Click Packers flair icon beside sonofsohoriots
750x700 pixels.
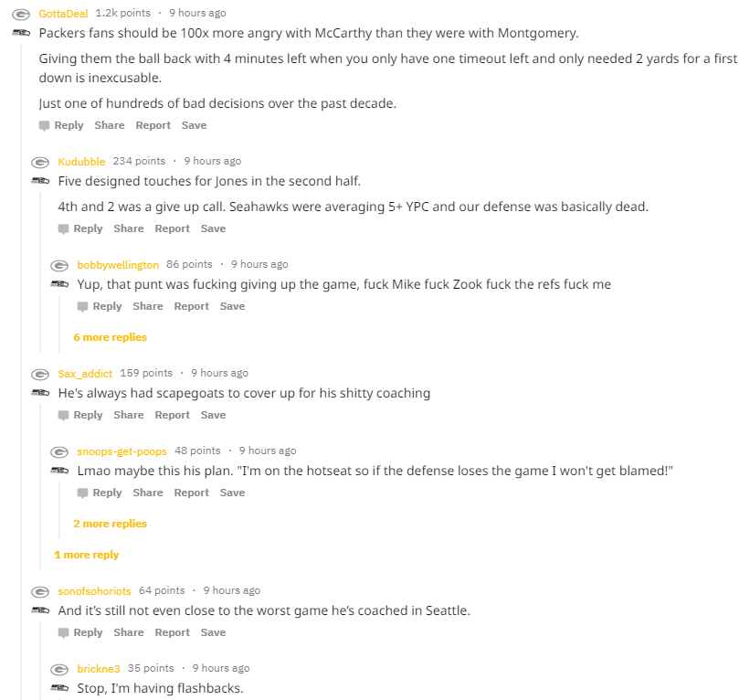40,591
